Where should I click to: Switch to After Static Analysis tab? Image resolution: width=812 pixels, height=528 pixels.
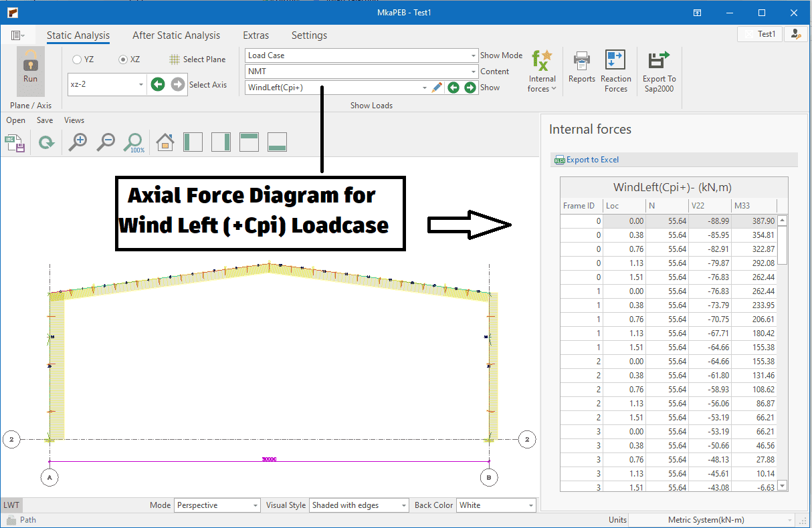[176, 35]
